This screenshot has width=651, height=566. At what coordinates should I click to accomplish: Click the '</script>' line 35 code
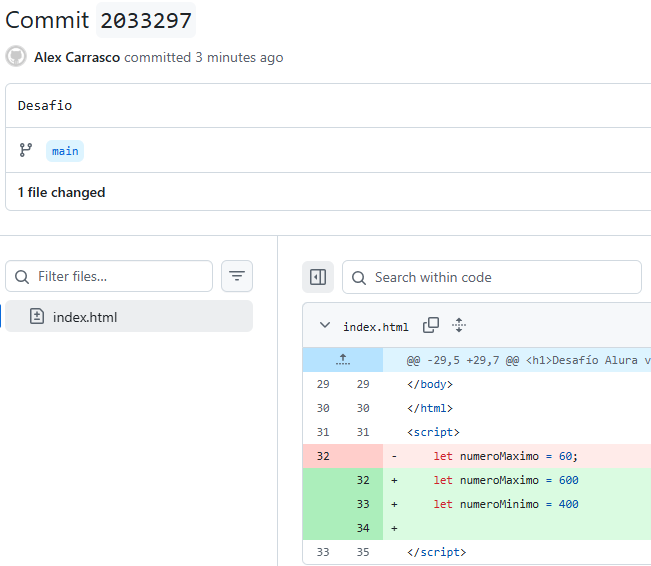[436, 552]
